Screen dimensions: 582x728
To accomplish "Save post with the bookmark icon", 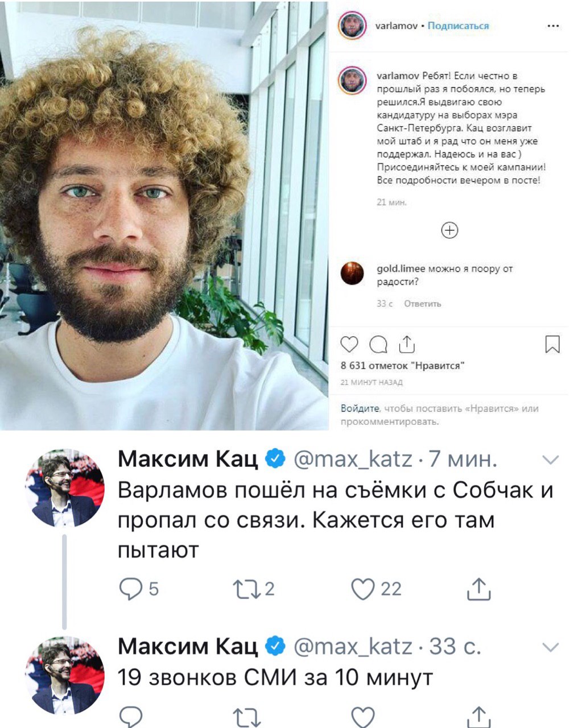I will click(552, 344).
